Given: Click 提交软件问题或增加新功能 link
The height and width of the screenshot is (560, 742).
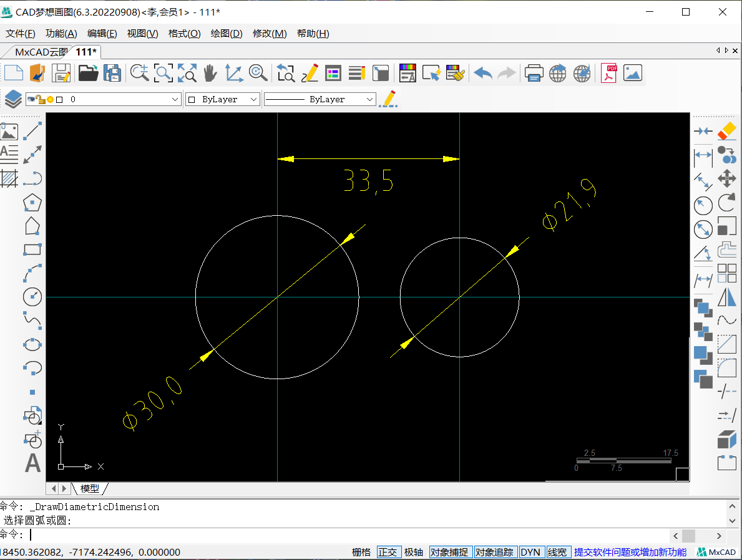Looking at the screenshot, I should click(x=630, y=552).
